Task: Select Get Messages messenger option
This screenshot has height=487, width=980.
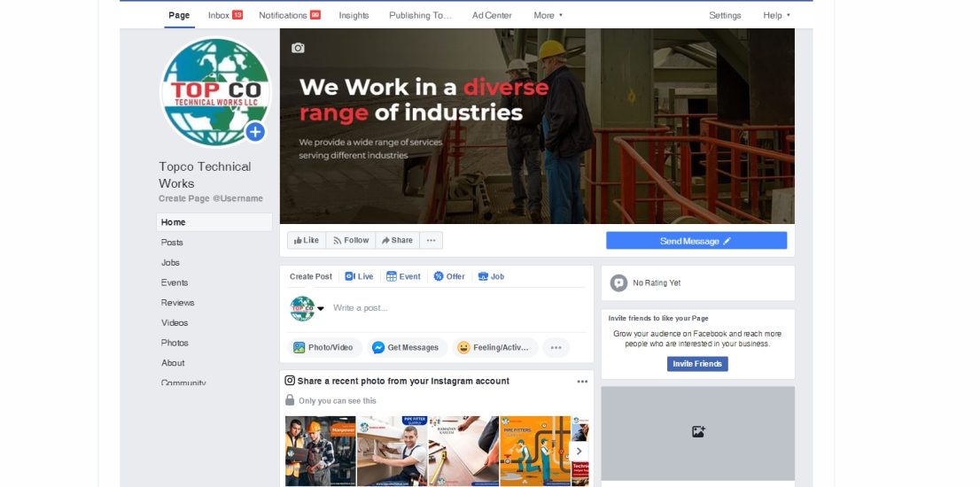Action: click(x=407, y=348)
